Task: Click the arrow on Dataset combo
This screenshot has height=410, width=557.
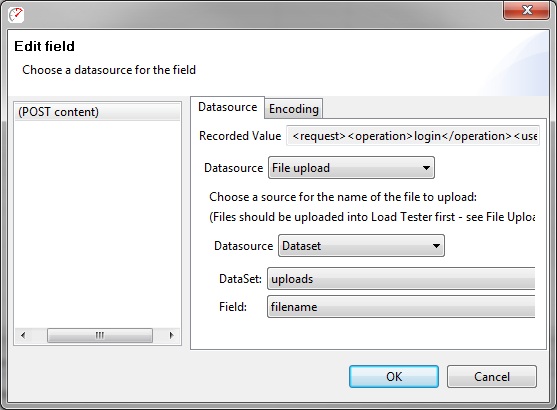Action: tap(436, 246)
